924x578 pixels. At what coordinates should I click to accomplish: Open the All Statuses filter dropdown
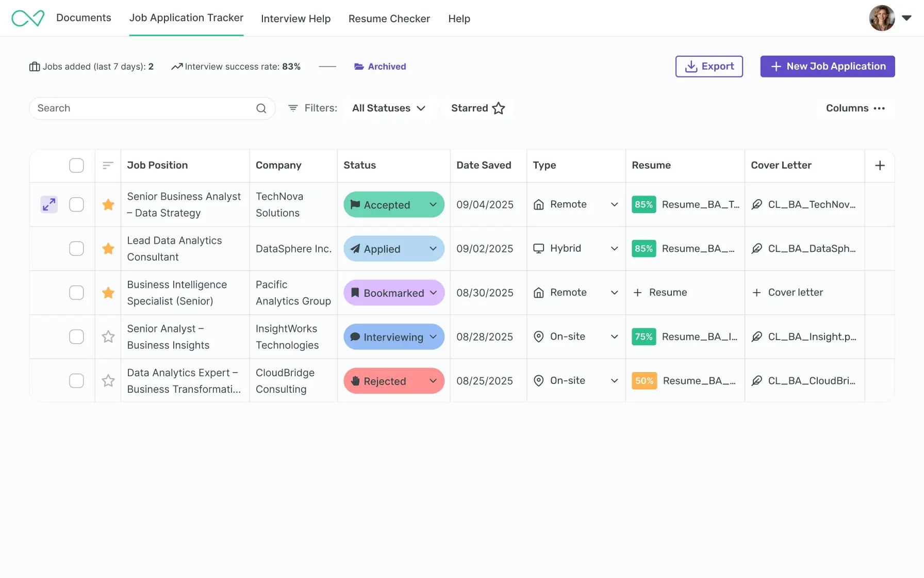[389, 108]
